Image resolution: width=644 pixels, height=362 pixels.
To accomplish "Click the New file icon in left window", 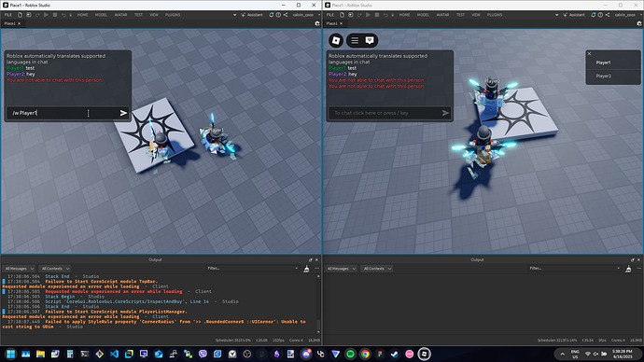I will tap(20, 15).
